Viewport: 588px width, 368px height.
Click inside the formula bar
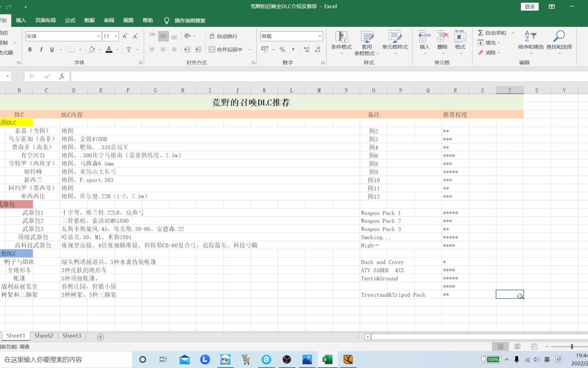[x=329, y=76]
